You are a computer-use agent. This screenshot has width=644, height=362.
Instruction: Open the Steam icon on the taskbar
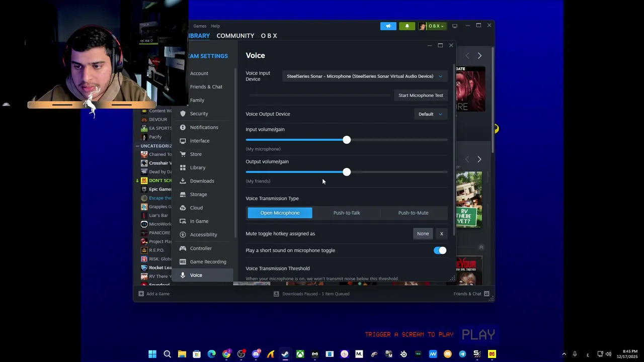[285, 354]
